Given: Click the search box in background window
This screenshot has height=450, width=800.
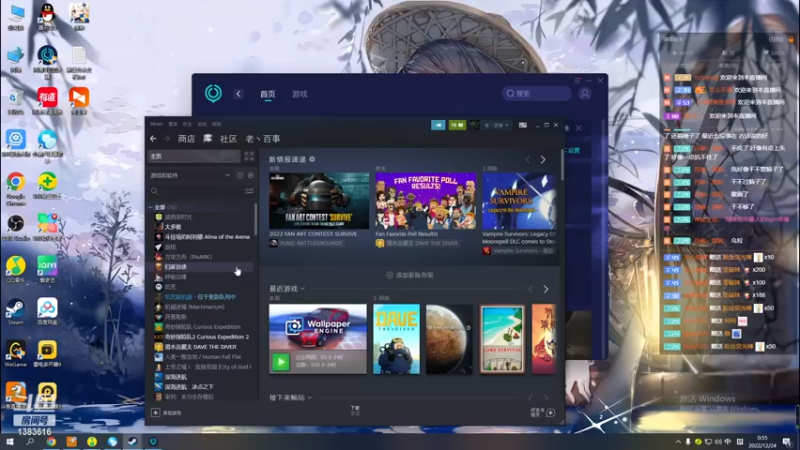Looking at the screenshot, I should (536, 93).
